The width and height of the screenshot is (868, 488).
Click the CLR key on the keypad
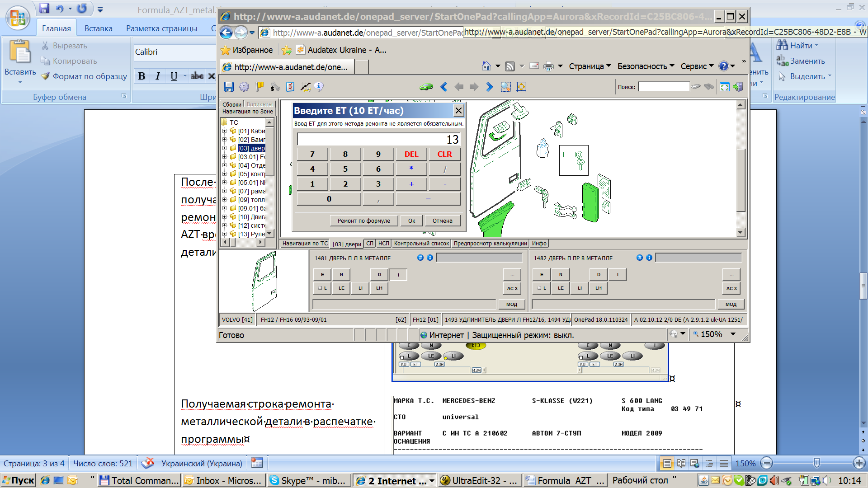[444, 154]
